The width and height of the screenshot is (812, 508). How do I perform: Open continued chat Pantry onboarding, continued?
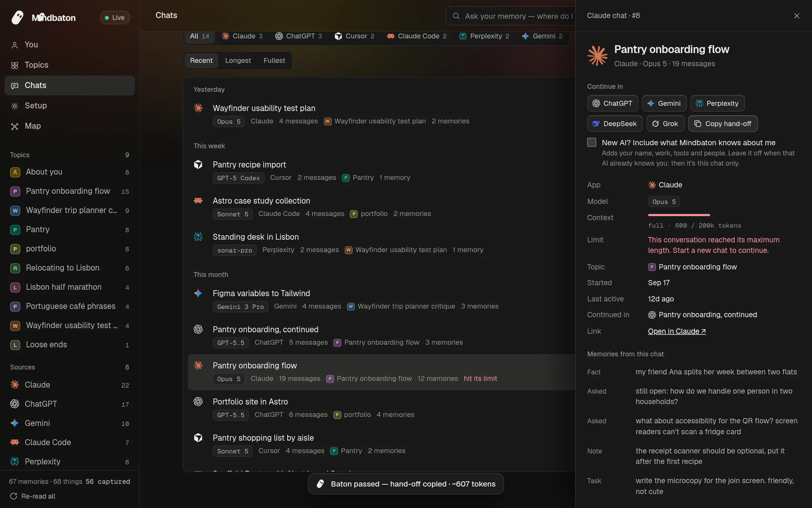702,315
